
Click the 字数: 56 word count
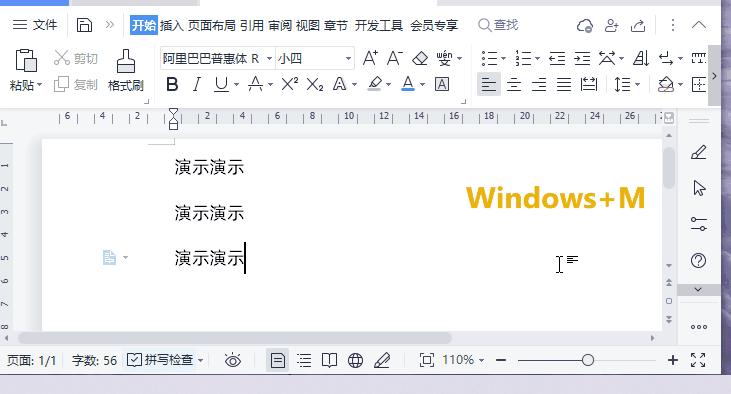[94, 360]
